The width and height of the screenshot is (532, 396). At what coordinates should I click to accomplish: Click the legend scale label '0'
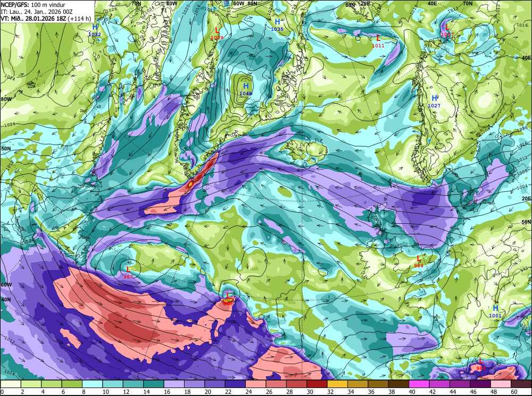2,392
